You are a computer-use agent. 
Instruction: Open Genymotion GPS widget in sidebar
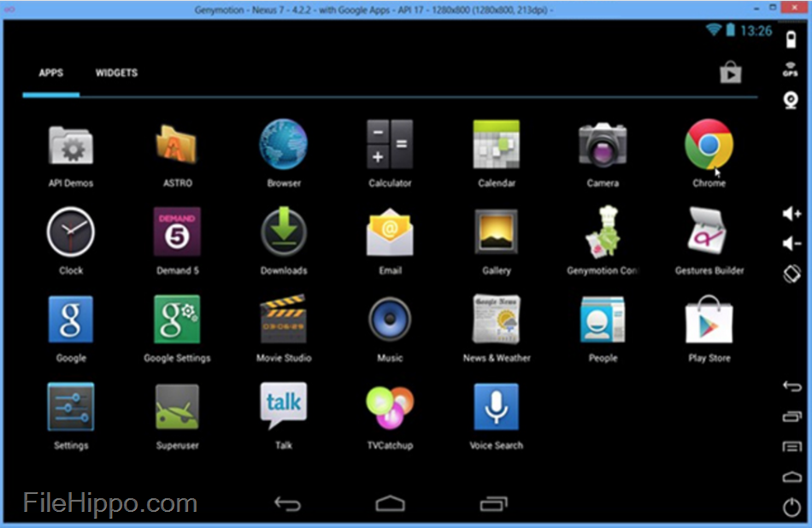click(791, 69)
